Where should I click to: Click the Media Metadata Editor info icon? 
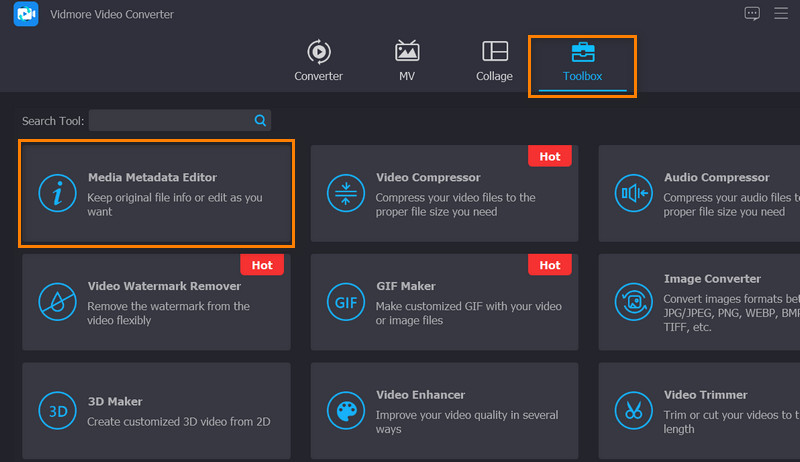pyautogui.click(x=56, y=193)
